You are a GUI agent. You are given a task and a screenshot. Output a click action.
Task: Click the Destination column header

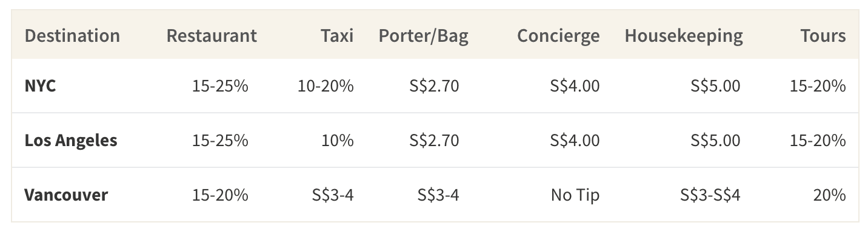click(x=72, y=36)
